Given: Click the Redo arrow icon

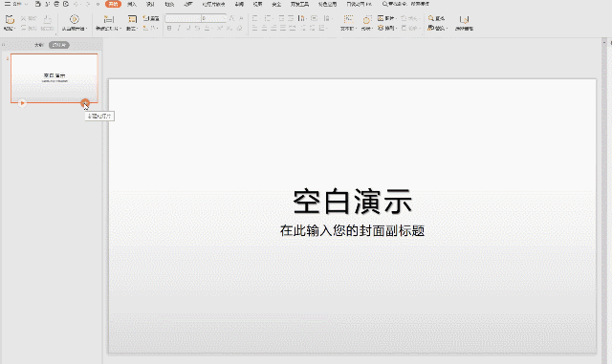Looking at the screenshot, I should tap(87, 4).
